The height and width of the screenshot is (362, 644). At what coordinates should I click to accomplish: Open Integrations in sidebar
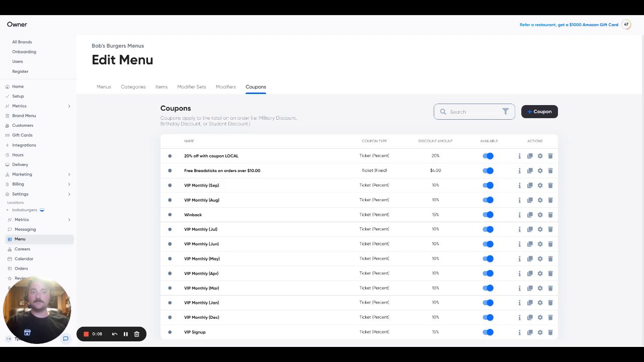pyautogui.click(x=24, y=145)
